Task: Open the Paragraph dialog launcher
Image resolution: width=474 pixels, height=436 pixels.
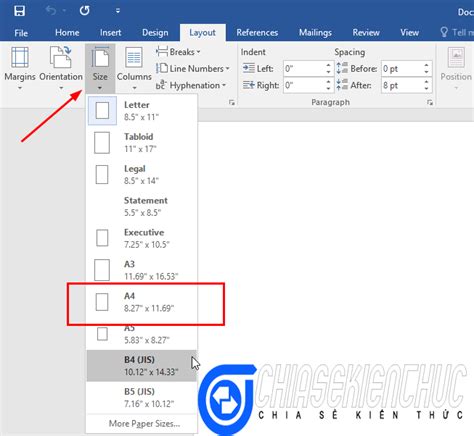Action: point(430,103)
